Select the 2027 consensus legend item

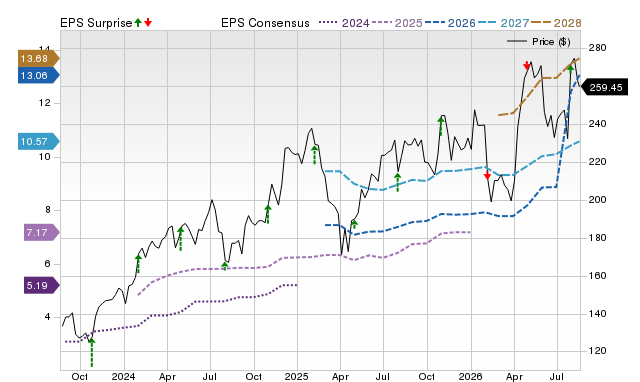coord(503,23)
